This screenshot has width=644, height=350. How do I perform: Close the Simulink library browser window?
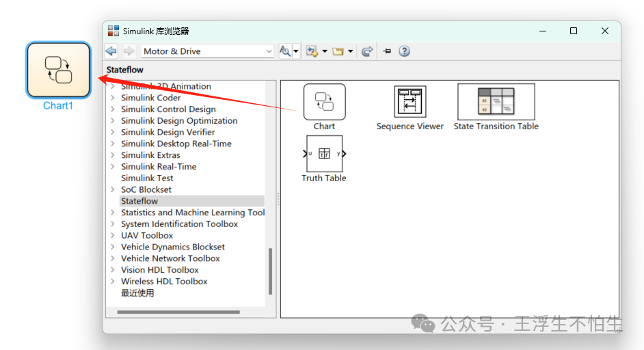[x=604, y=31]
